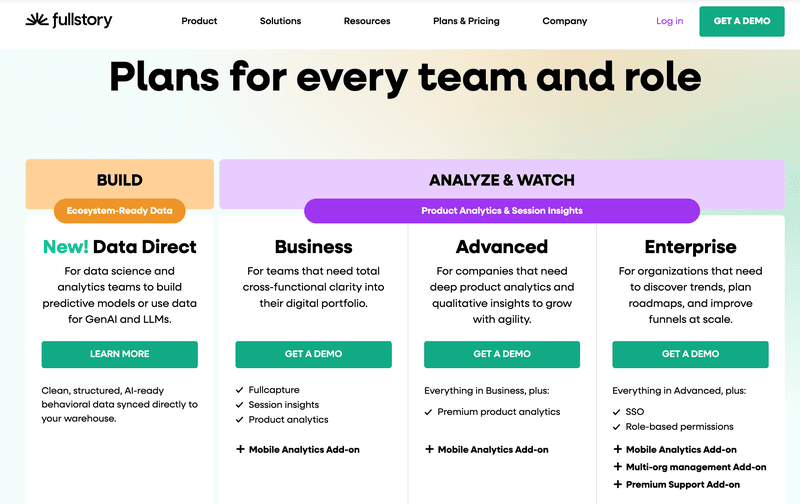Click checkmark next to Fullcapture
Screen dimensions: 800x504
click(x=239, y=390)
